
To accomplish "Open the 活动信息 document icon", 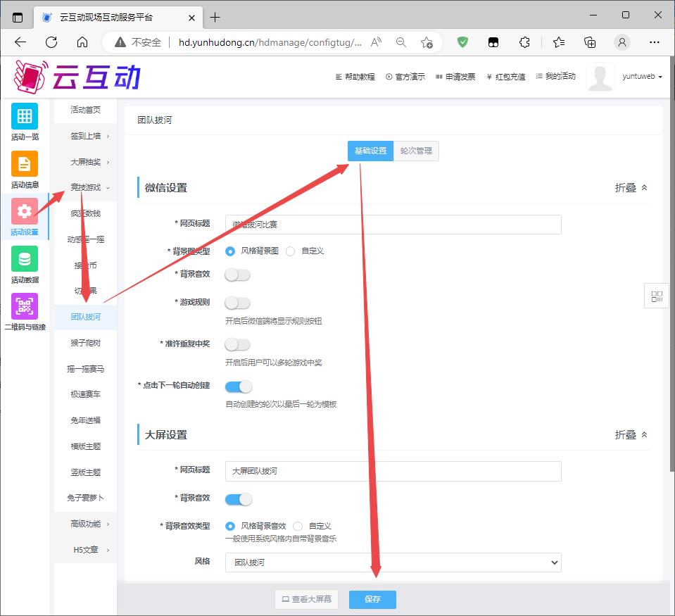I will pos(25,164).
